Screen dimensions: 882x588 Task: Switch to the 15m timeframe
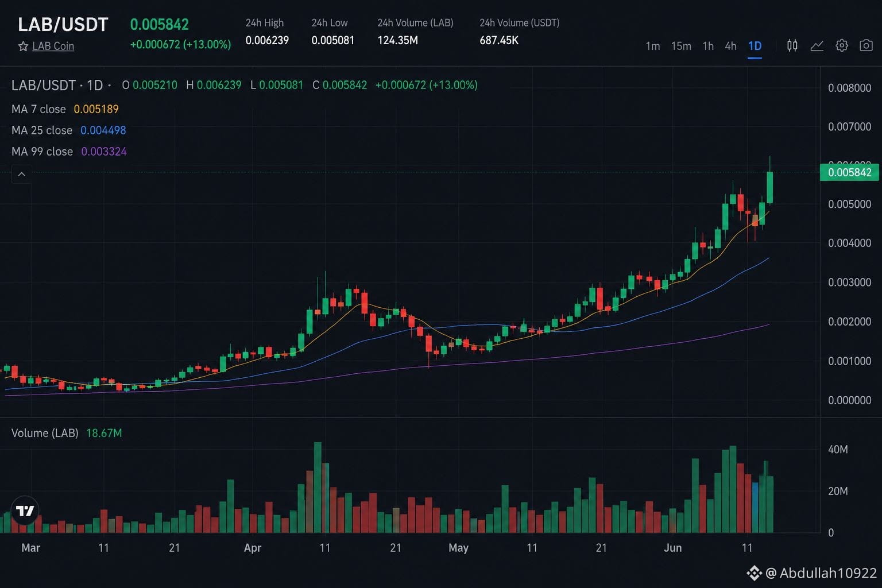click(681, 46)
